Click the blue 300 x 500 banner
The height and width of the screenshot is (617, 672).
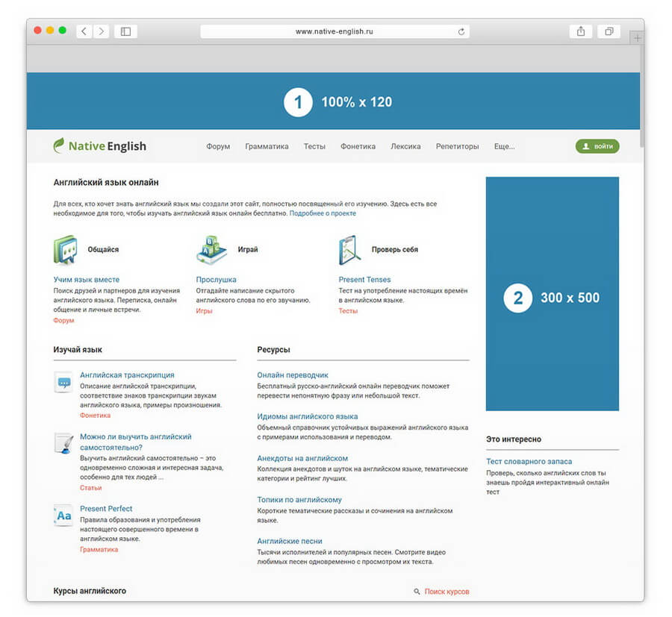[x=552, y=294]
